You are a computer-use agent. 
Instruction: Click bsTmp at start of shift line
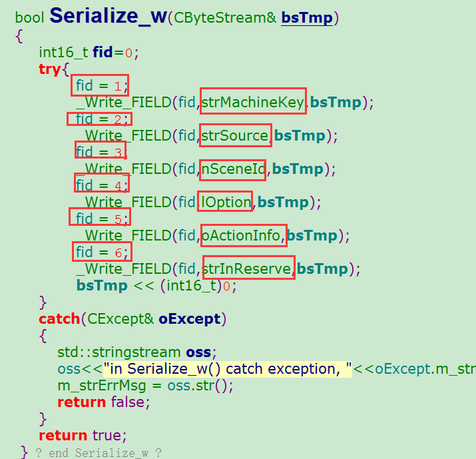102,286
